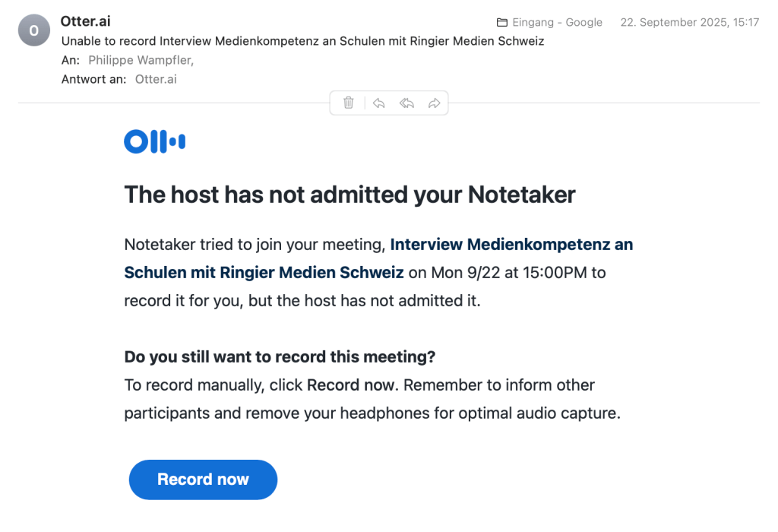The width and height of the screenshot is (778, 532).
Task: Click bold 'Record now' text in paragraph
Action: click(x=350, y=385)
